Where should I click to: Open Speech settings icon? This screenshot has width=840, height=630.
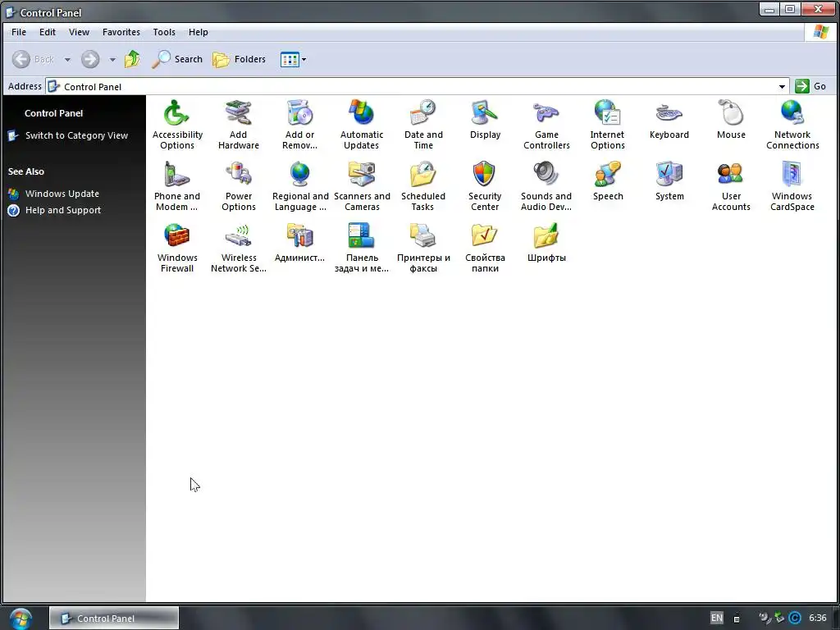608,175
